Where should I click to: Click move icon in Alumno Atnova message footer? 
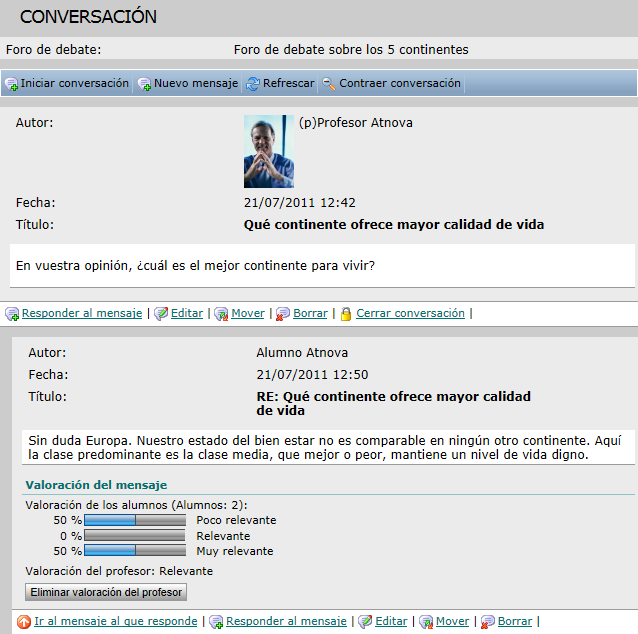click(426, 622)
